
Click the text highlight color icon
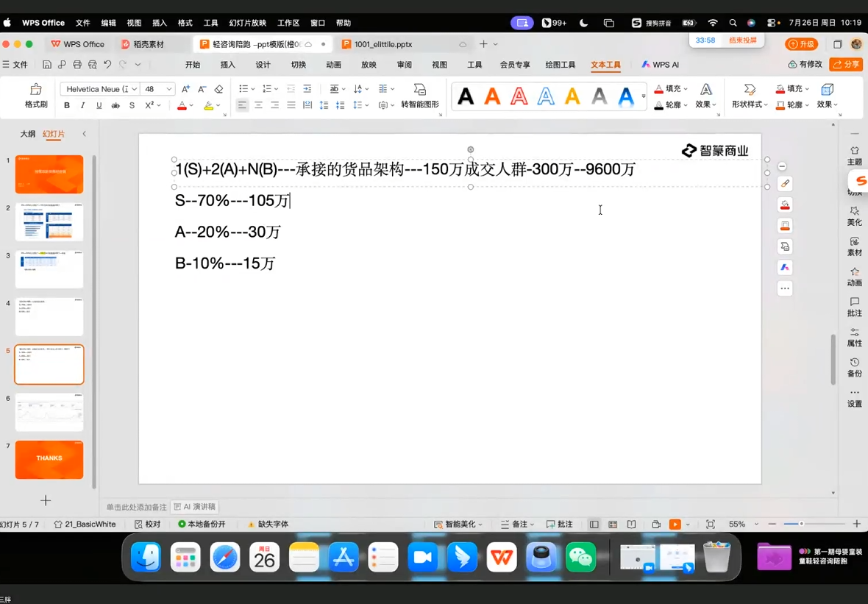(209, 105)
